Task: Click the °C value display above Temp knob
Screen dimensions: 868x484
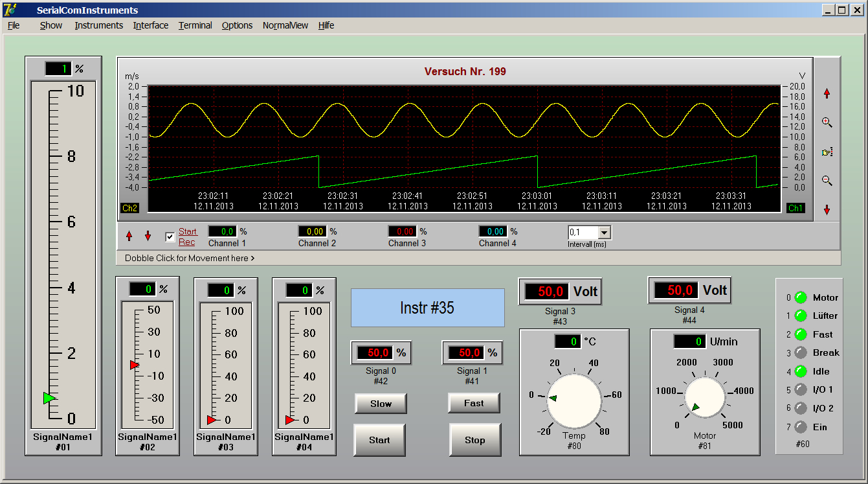Action: [x=568, y=341]
